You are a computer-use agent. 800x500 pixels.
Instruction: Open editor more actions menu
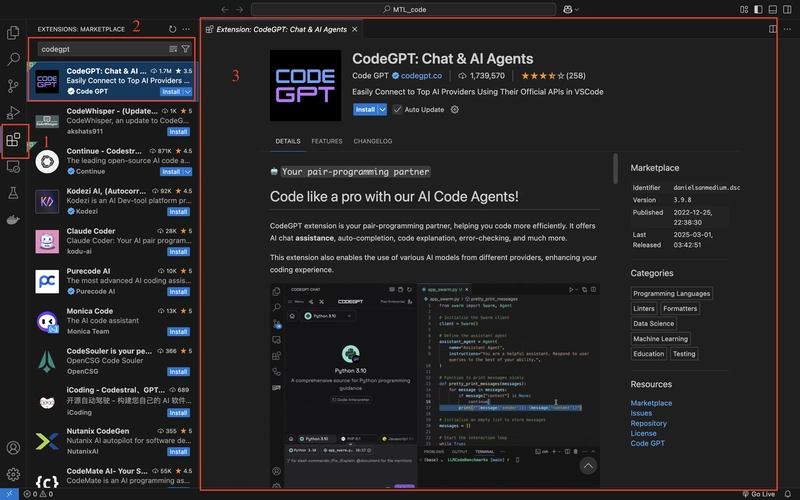click(x=787, y=29)
